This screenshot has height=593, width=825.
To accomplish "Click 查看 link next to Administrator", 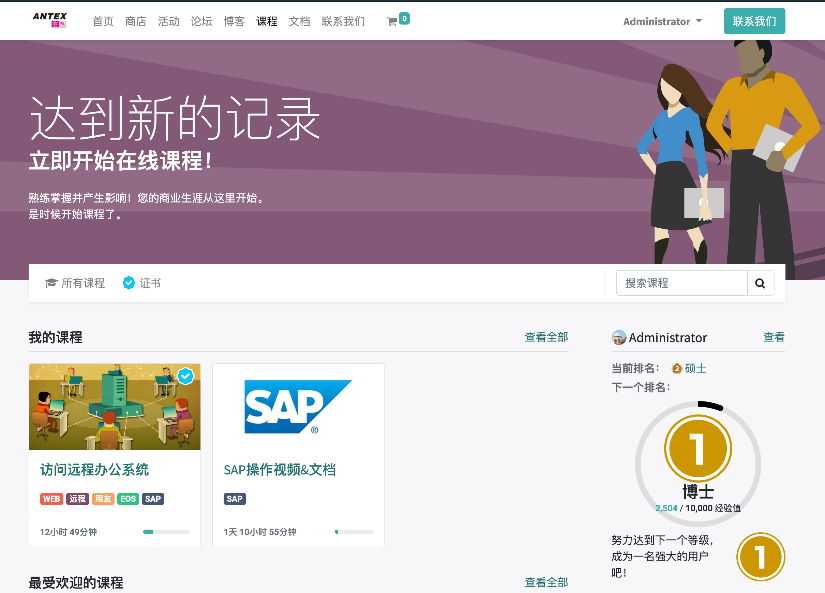I will point(774,337).
